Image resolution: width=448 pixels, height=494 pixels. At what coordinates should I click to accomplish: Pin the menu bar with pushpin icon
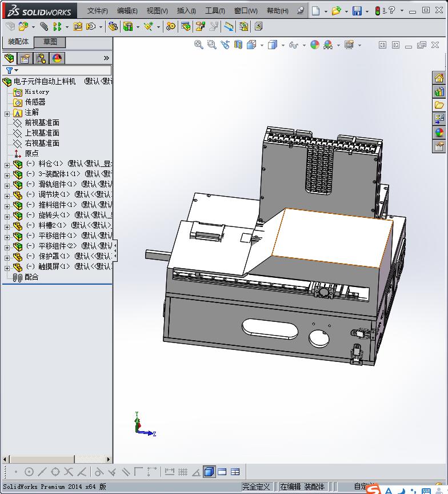tap(301, 11)
